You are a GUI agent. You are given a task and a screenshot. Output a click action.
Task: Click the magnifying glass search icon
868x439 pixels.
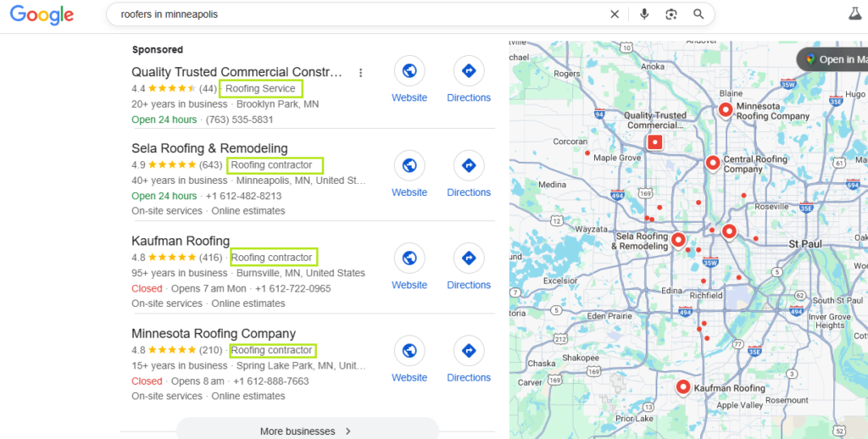point(698,14)
